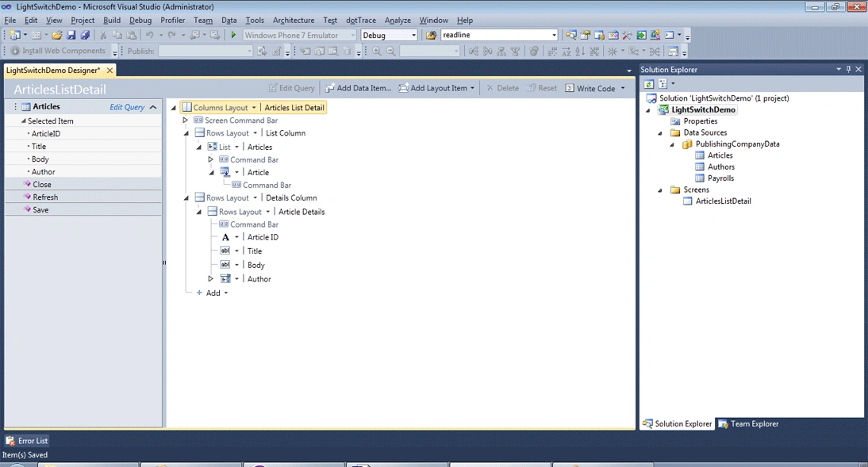Switch to the Team Explorer tab
Image resolution: width=868 pixels, height=467 pixels.
click(x=748, y=424)
